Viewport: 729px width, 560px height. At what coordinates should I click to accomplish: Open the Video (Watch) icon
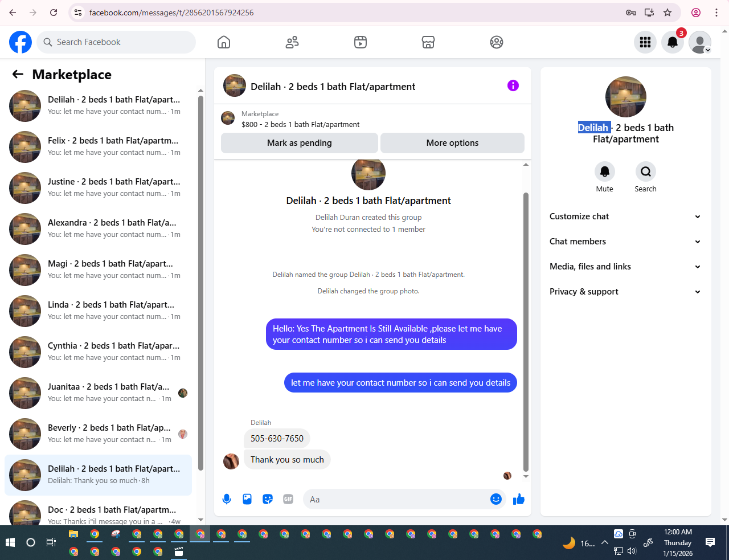point(361,42)
